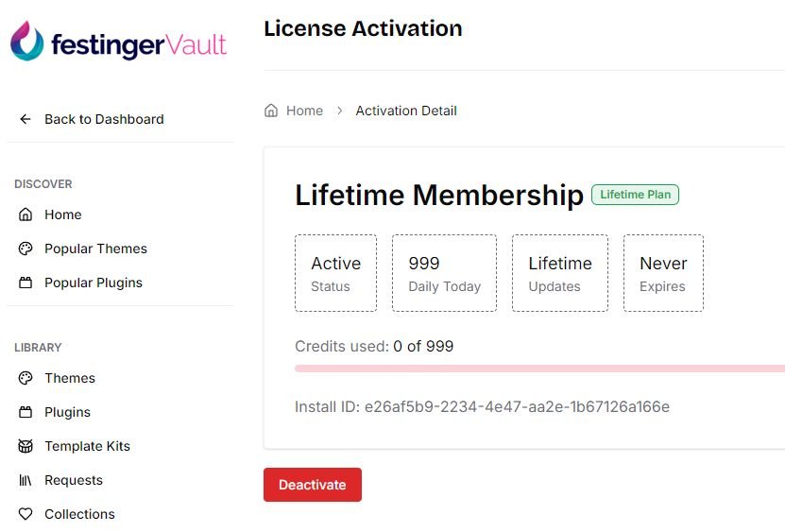Click the green Lifetime Plan badge
Image resolution: width=785 pixels, height=532 pixels.
[x=635, y=195]
